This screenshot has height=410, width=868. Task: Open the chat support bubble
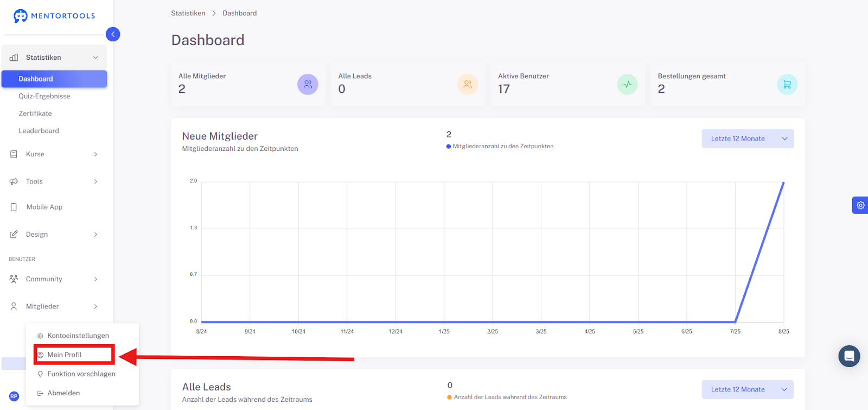pyautogui.click(x=849, y=356)
